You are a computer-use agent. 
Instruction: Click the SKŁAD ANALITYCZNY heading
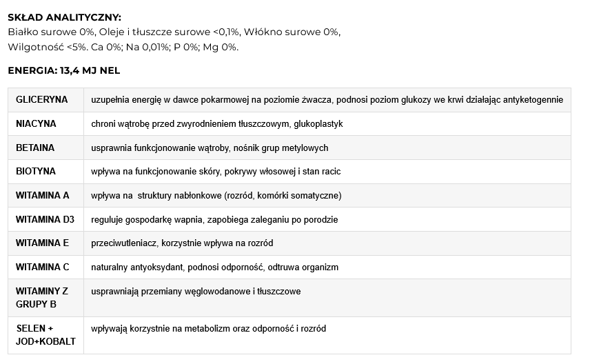(x=64, y=17)
